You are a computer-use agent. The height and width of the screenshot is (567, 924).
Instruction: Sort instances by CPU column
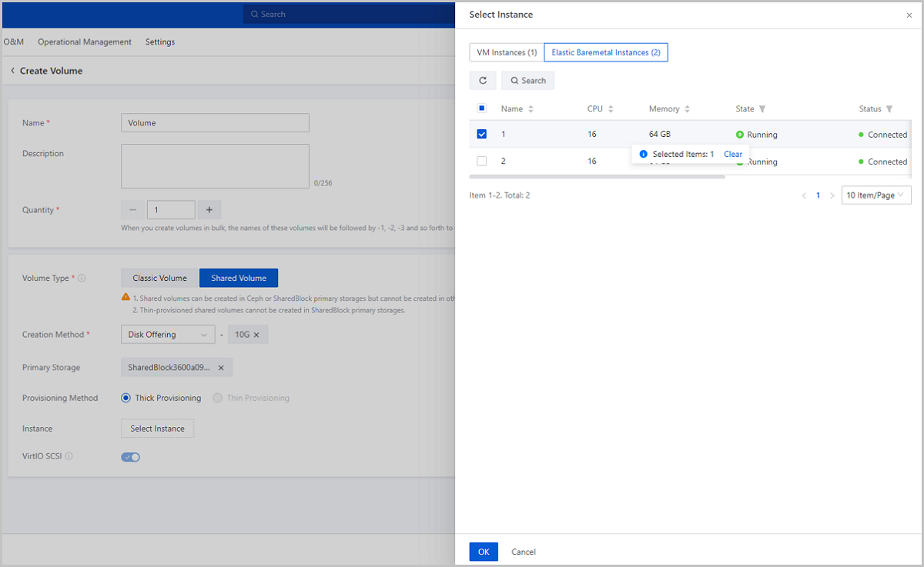[x=611, y=109]
